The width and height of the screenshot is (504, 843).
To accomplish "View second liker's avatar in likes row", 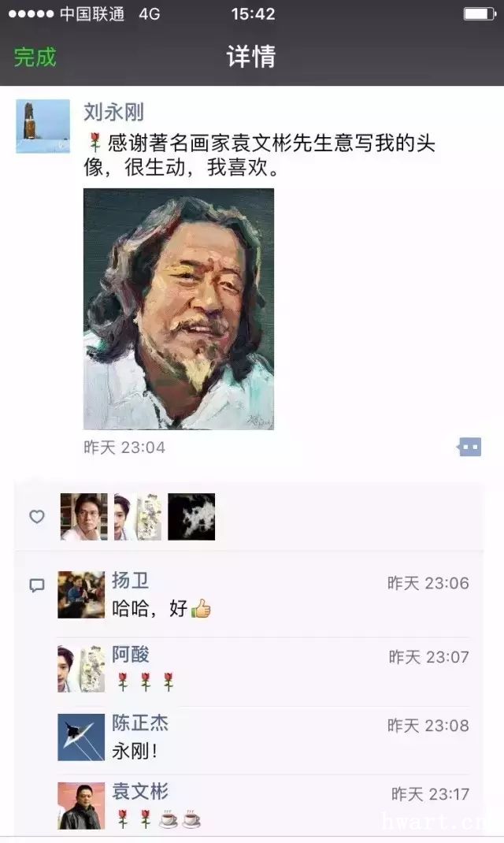I will pyautogui.click(x=138, y=517).
